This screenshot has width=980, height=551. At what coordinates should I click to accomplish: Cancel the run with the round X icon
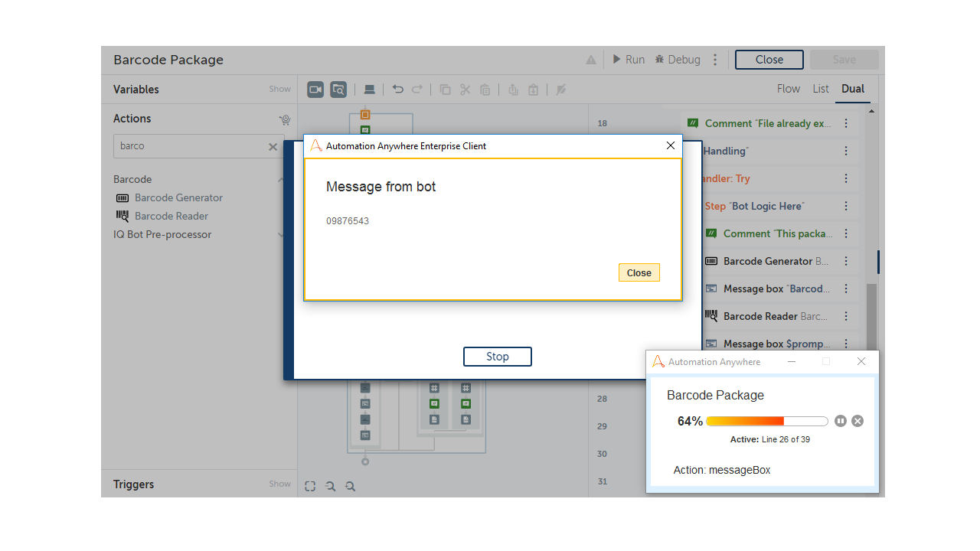857,421
